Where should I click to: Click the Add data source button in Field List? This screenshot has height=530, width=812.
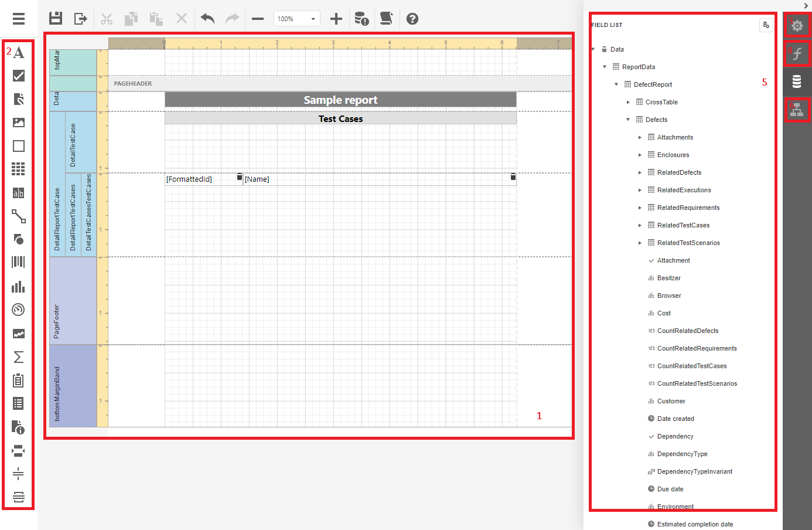[x=766, y=25]
